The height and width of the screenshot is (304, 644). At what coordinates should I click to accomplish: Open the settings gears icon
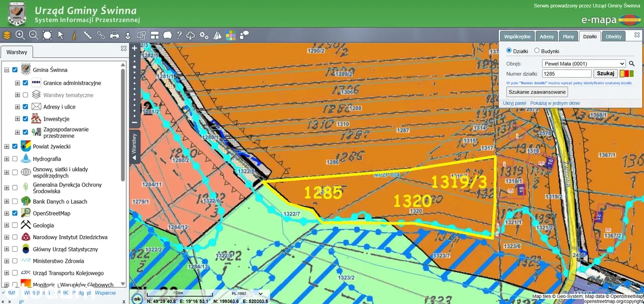pos(204,35)
